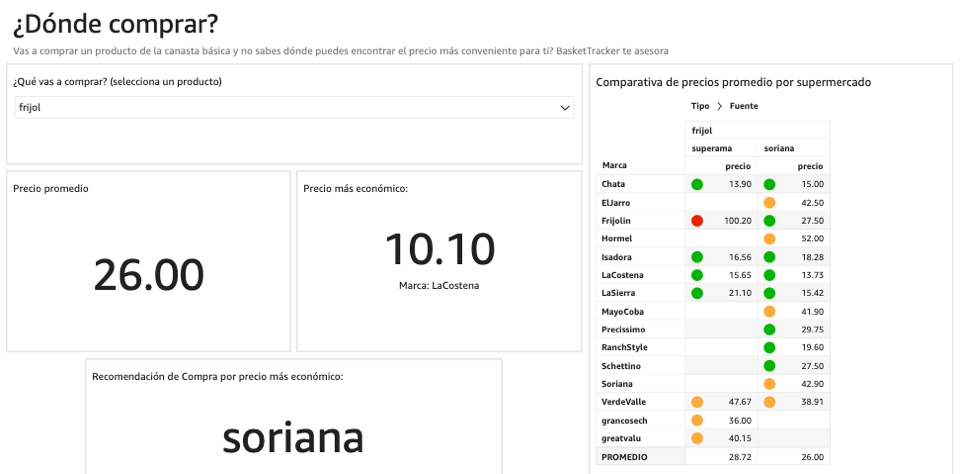Select the greatvalu brand row label

pyautogui.click(x=621, y=438)
